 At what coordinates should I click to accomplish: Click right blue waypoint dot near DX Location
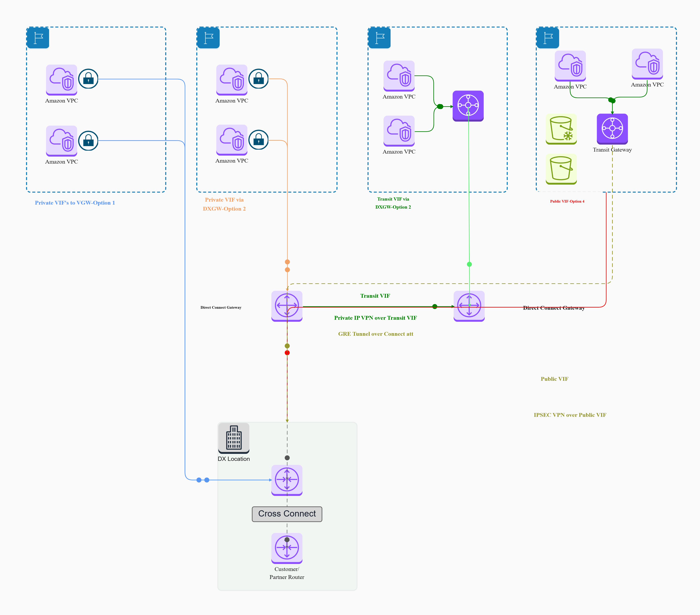(x=207, y=480)
